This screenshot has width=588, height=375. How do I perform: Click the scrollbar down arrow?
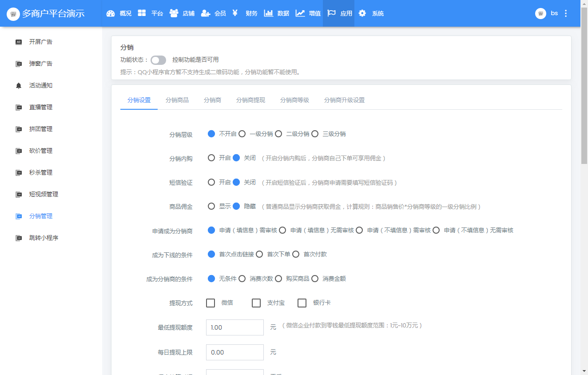[584, 371]
